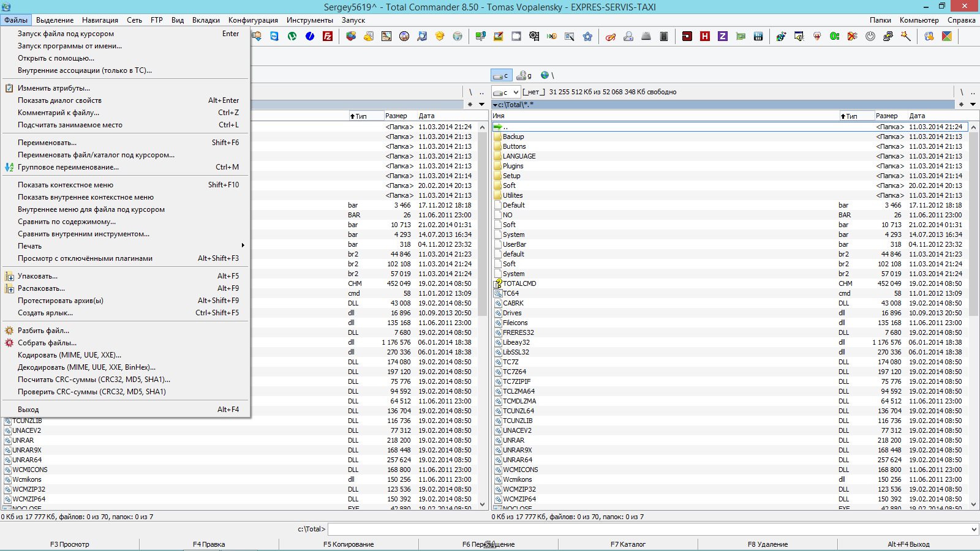Click left panel scrollbar down arrow
Screen dimensions: 980x551
(482, 504)
